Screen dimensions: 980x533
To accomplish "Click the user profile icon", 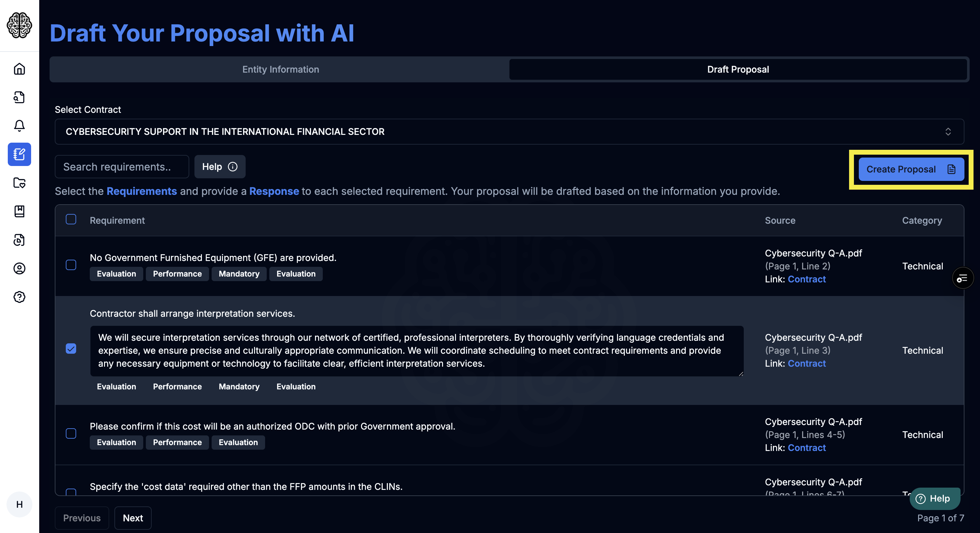I will 19,268.
